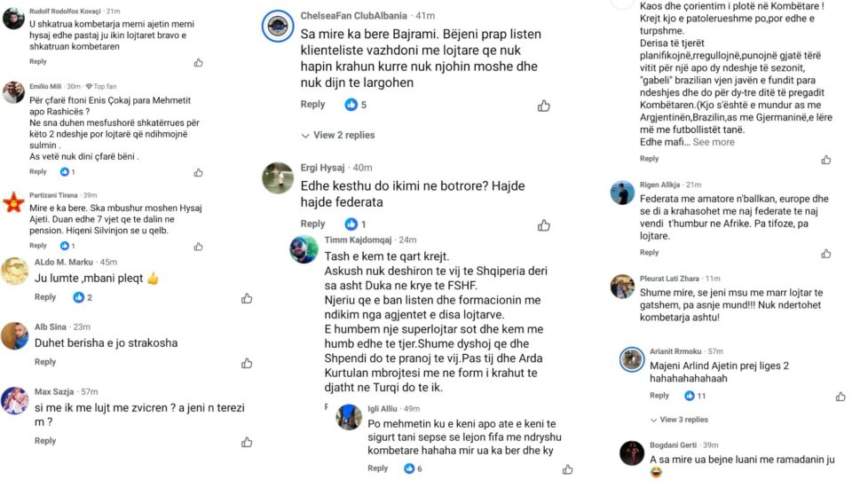Open reaction count on ChelseaFan ClubAlbania's comment
868x488 pixels.
[356, 105]
